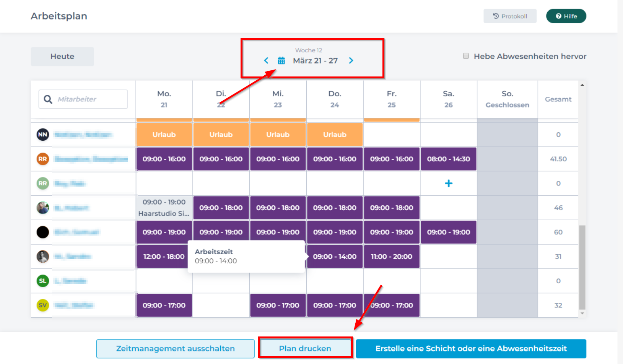Click the green SL employee avatar

coord(43,281)
